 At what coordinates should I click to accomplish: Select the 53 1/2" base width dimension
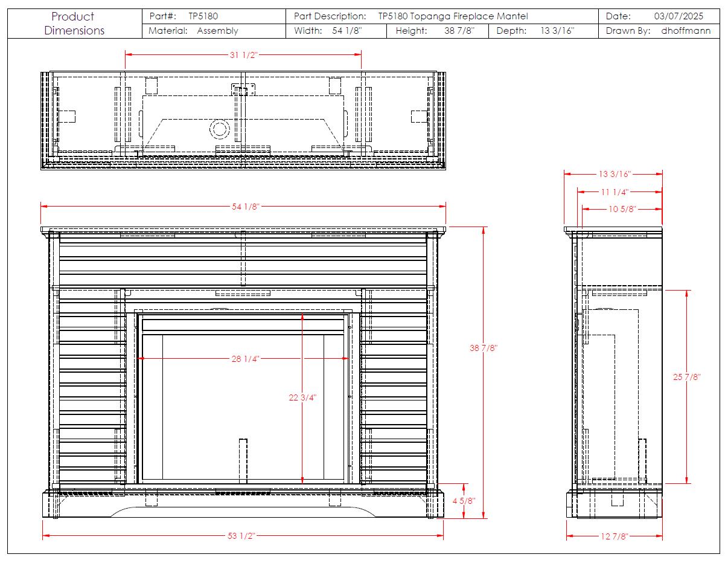pos(243,536)
